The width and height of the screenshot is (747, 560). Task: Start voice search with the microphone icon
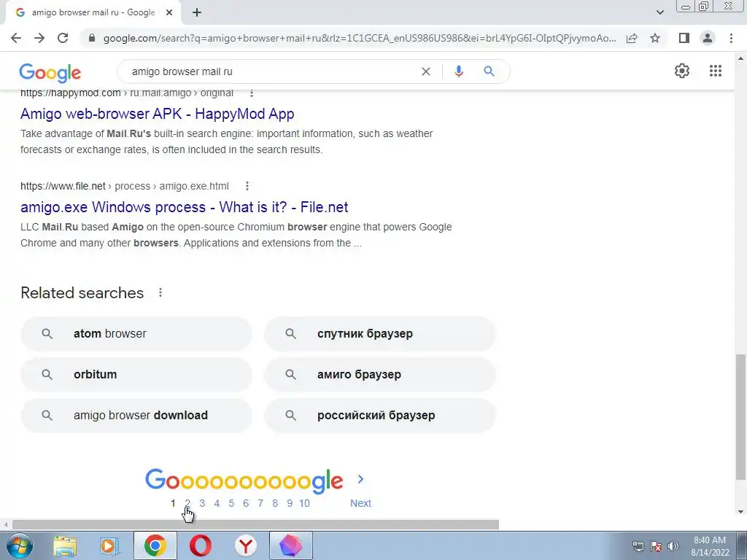[458, 71]
